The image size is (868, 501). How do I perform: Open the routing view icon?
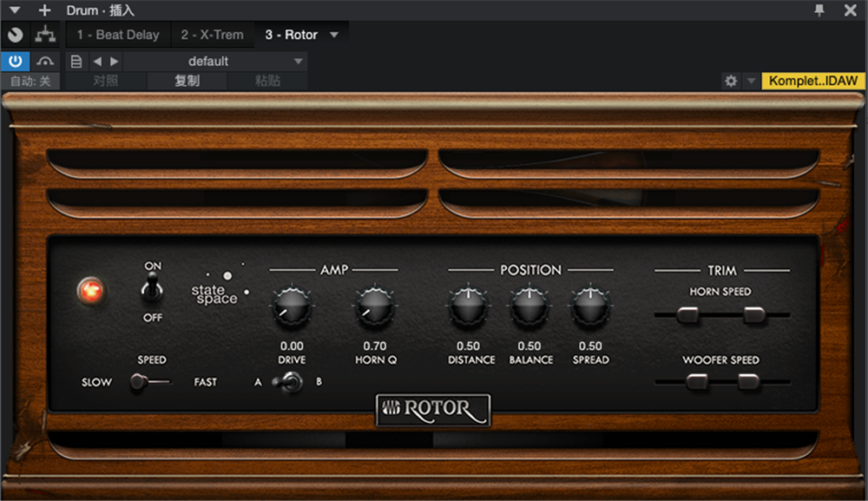tap(45, 35)
